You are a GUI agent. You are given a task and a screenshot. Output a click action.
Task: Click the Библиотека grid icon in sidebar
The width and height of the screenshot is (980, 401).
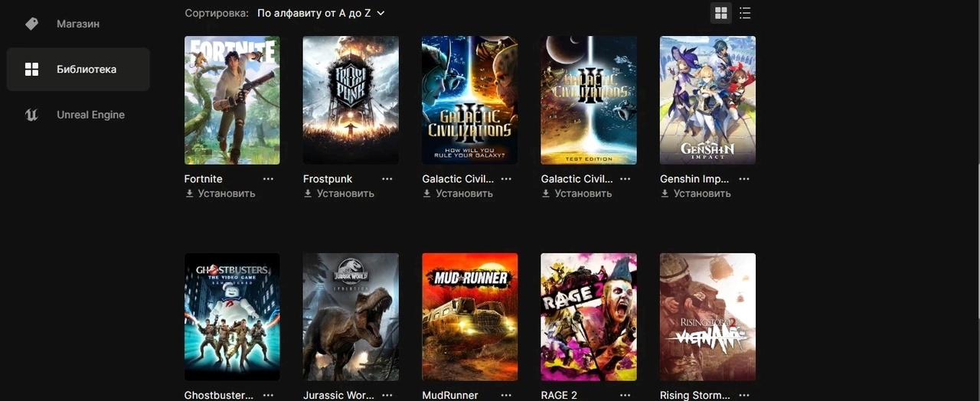(x=31, y=70)
